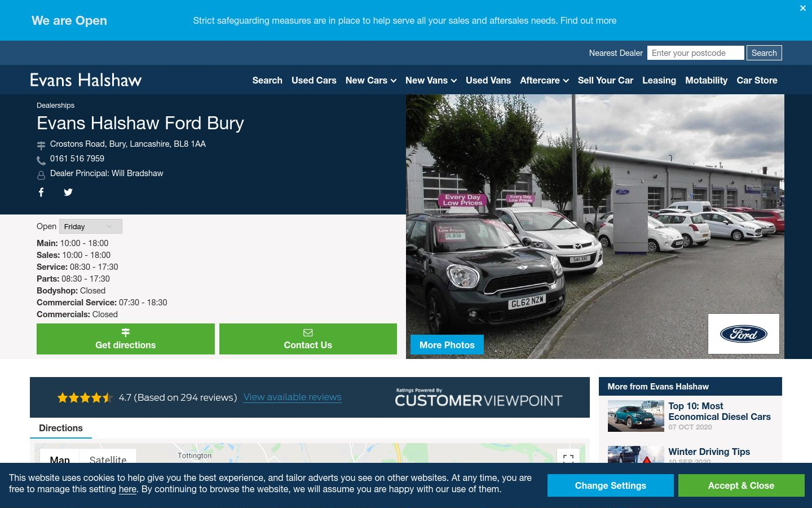Expand the Aftercare menu
Viewport: 812px width, 508px height.
pyautogui.click(x=544, y=80)
